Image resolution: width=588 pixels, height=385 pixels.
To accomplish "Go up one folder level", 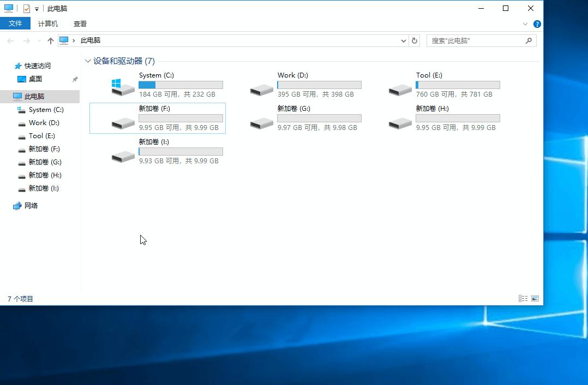I will click(x=51, y=40).
